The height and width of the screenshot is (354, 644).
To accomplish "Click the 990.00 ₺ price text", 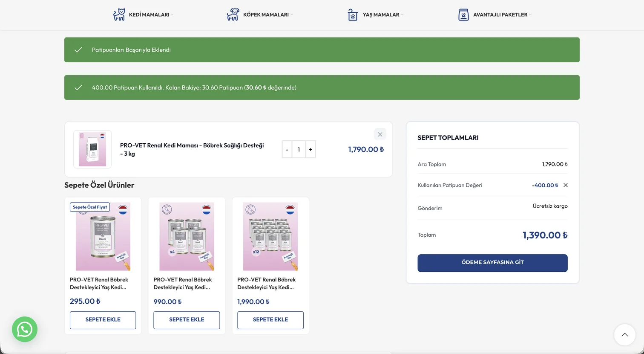I will coord(167,302).
